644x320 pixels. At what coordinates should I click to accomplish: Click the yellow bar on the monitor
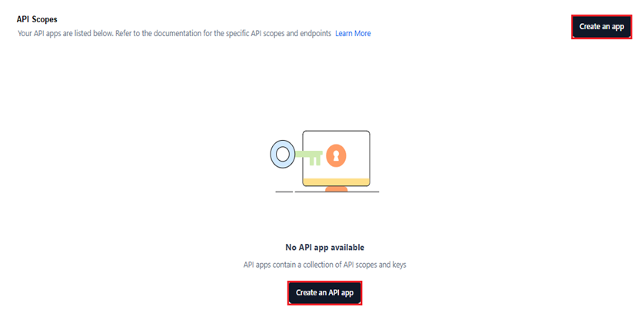pyautogui.click(x=336, y=182)
